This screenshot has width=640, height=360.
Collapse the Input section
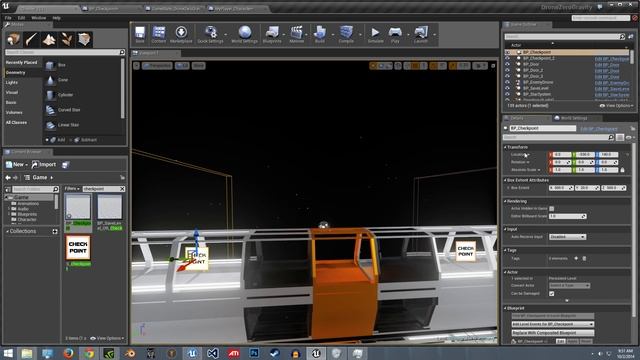(x=505, y=229)
